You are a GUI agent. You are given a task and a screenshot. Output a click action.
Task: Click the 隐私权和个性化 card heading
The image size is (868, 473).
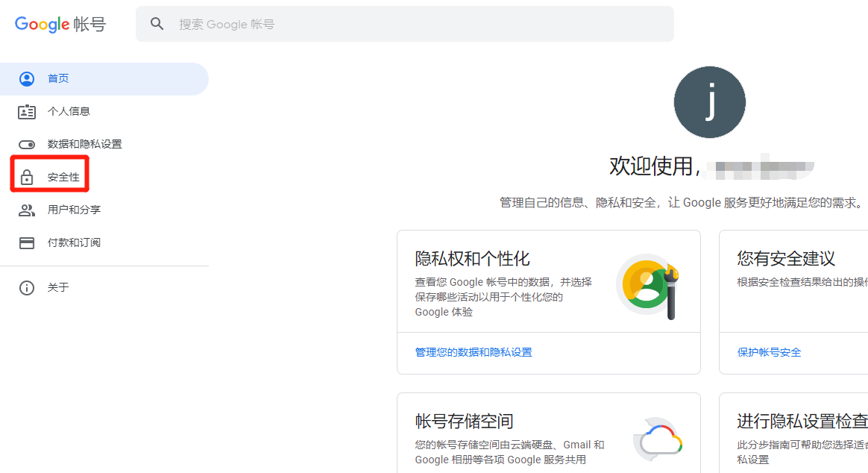coord(472,259)
